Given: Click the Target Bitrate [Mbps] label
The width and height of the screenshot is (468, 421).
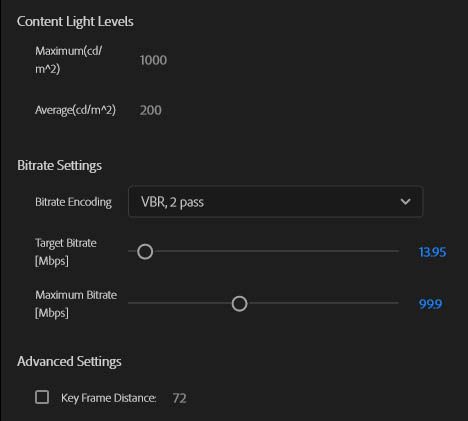Looking at the screenshot, I should (x=66, y=252).
